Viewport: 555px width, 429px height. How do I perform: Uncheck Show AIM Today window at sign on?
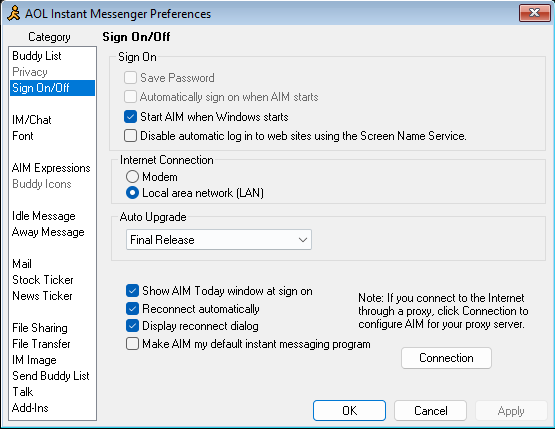[x=132, y=291]
